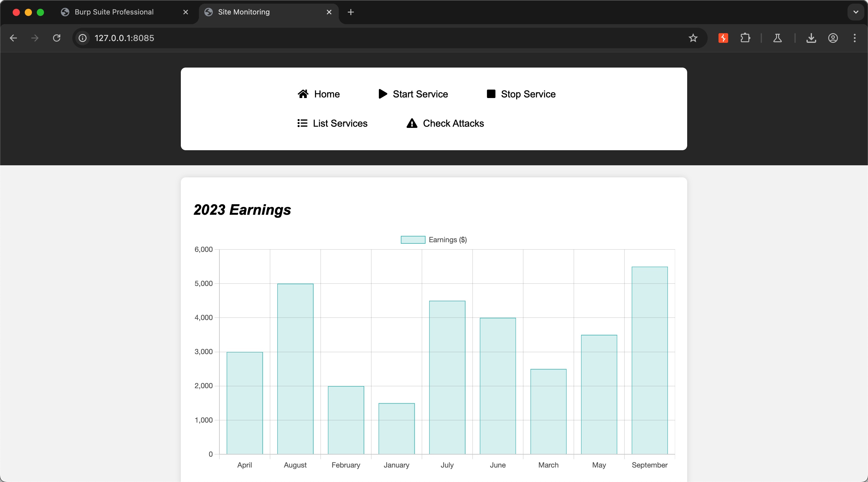Open the Burp Suite extension icon
This screenshot has height=482, width=868.
pyautogui.click(x=723, y=38)
